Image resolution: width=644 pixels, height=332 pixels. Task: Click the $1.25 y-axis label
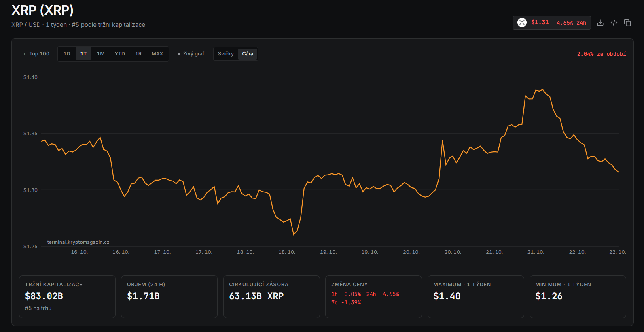(x=30, y=247)
